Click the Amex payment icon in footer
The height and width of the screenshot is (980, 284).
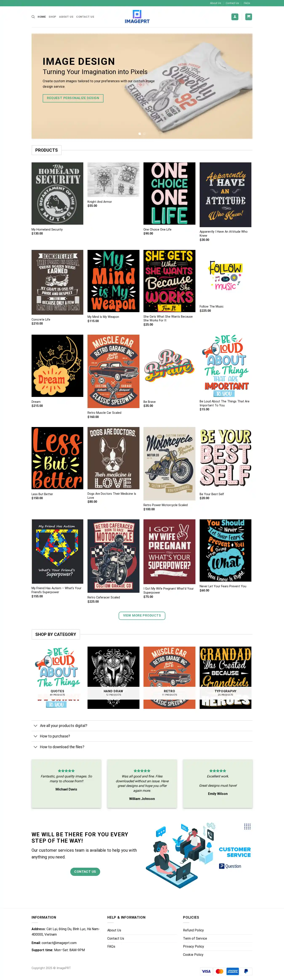(x=233, y=971)
